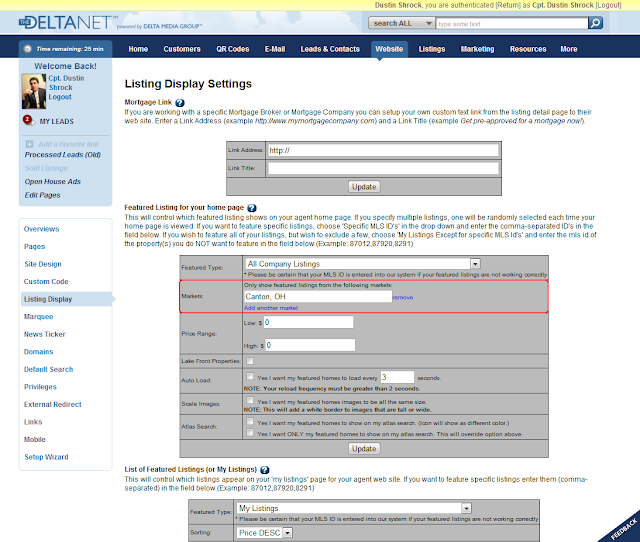Click remove link next to Canton, OH
640x542 pixels.
(403, 298)
